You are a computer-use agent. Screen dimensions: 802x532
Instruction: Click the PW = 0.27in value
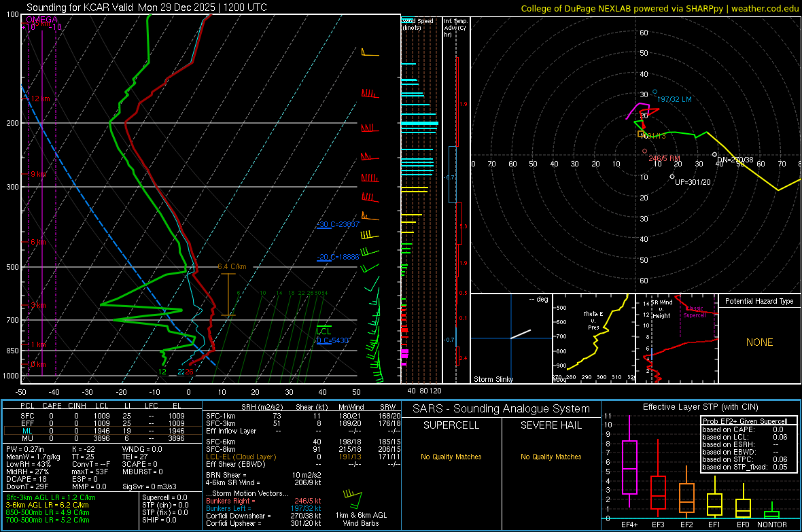(x=24, y=449)
